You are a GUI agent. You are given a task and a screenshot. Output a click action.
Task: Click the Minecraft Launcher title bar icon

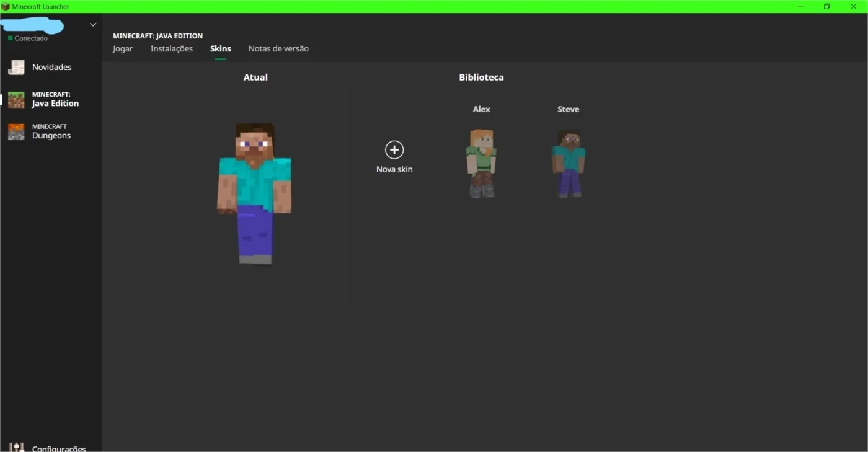point(6,6)
